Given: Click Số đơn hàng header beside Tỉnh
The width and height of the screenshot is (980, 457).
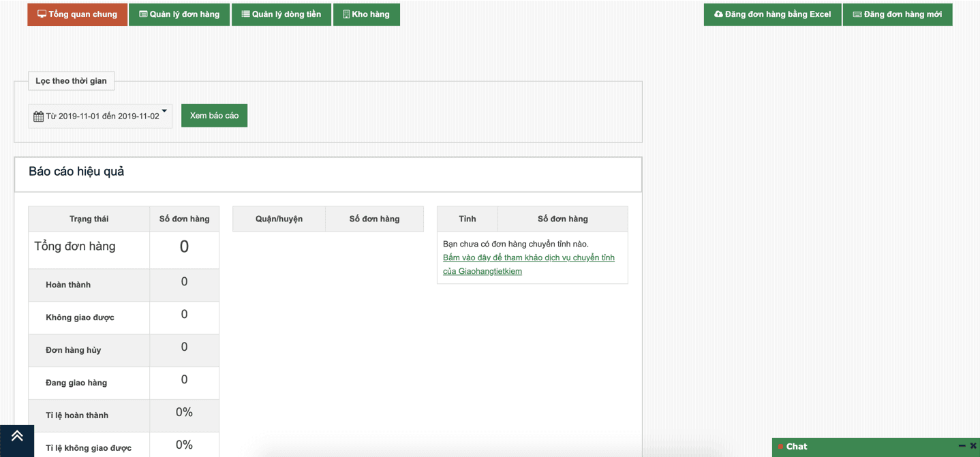Looking at the screenshot, I should pos(563,219).
